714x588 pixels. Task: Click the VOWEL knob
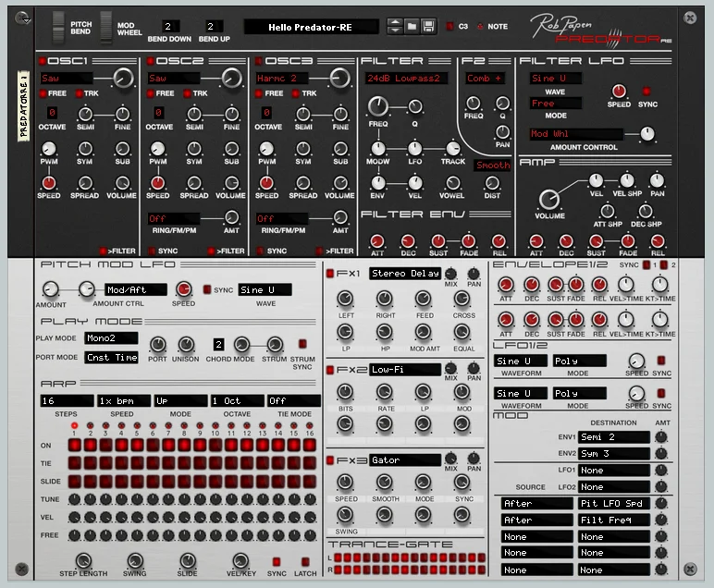point(452,183)
